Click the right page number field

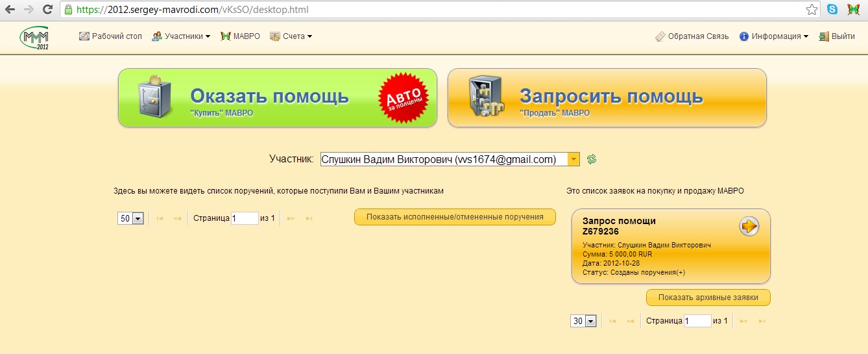point(697,321)
